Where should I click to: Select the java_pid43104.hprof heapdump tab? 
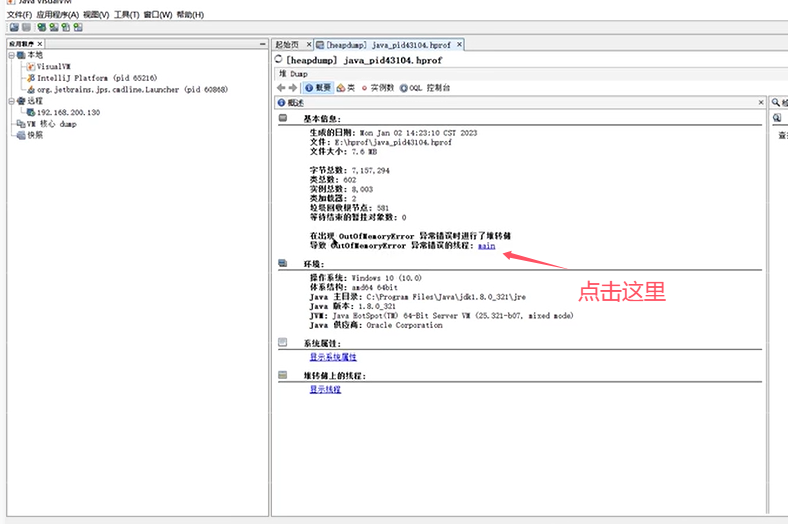(x=388, y=45)
